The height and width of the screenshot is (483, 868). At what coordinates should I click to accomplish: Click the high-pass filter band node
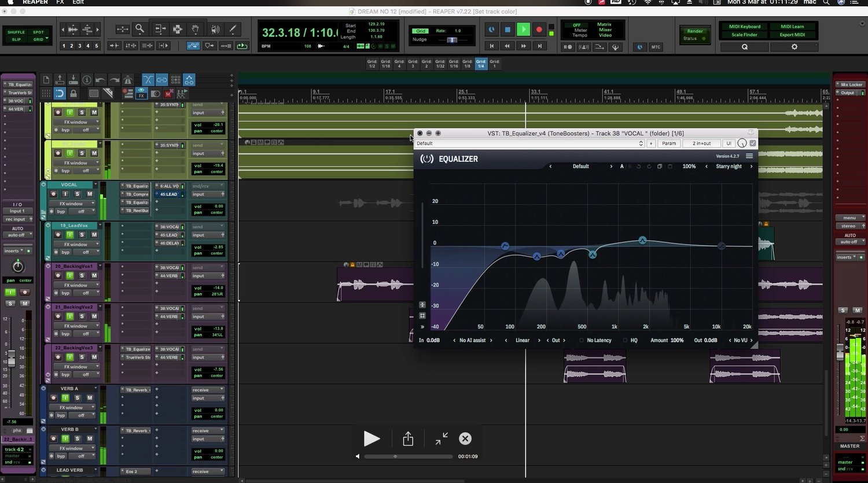click(505, 246)
